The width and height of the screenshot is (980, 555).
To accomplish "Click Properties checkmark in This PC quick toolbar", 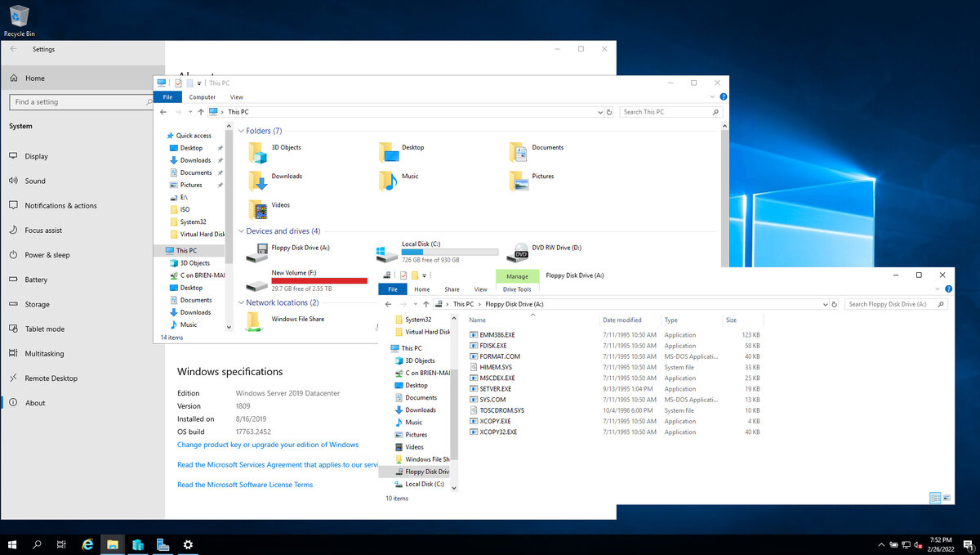I will click(x=179, y=83).
